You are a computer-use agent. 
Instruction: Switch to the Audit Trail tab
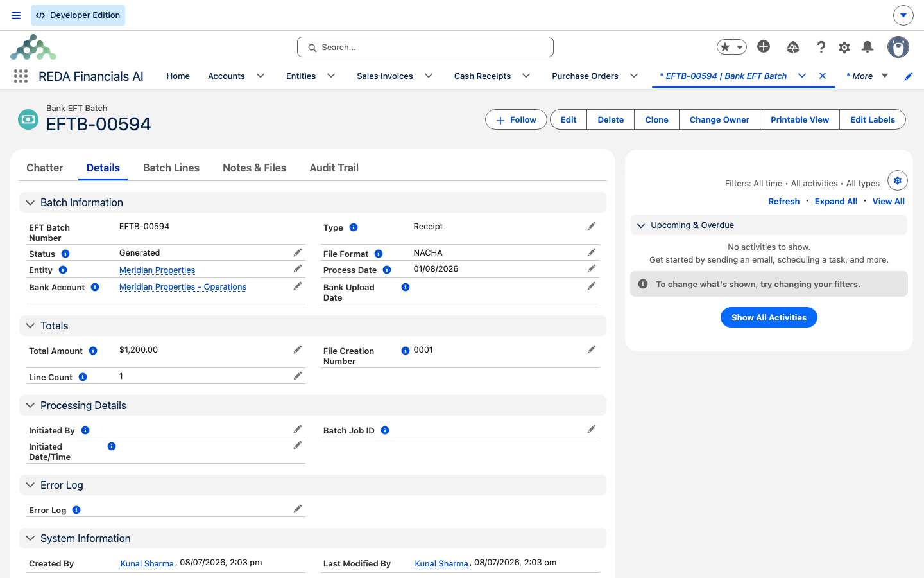pyautogui.click(x=334, y=168)
